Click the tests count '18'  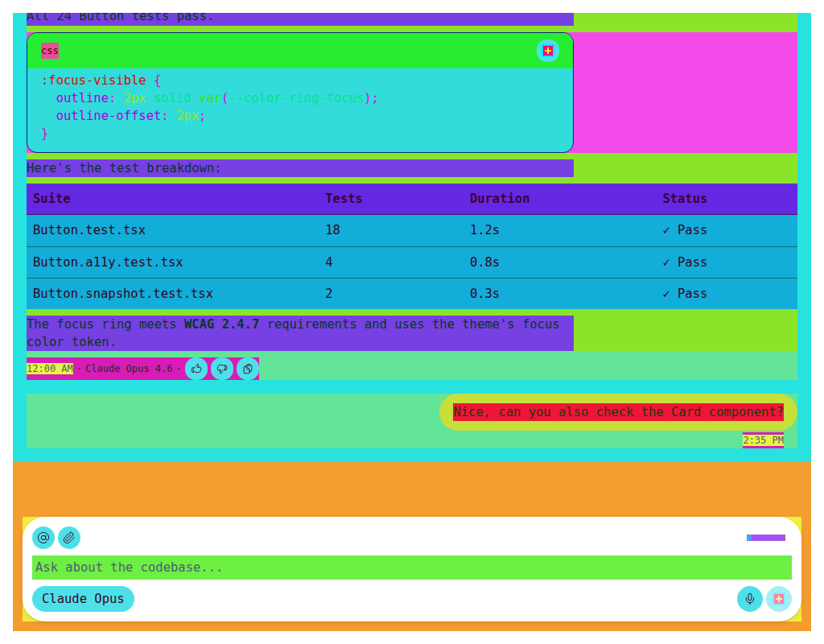(332, 230)
